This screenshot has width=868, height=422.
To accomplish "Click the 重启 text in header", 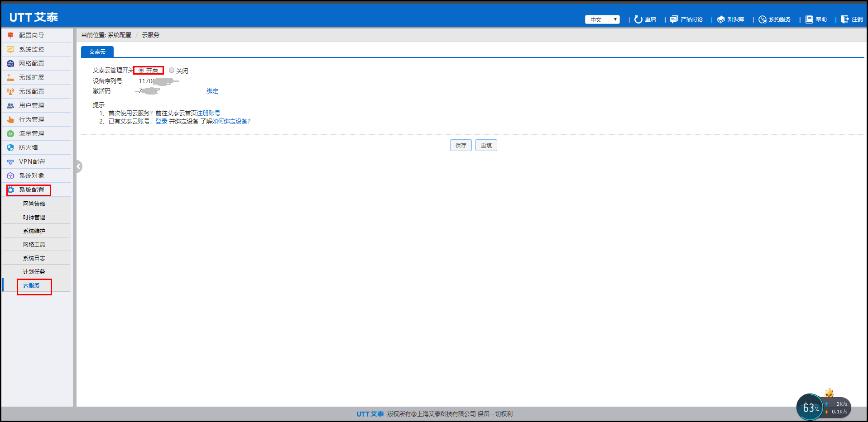I will click(651, 19).
